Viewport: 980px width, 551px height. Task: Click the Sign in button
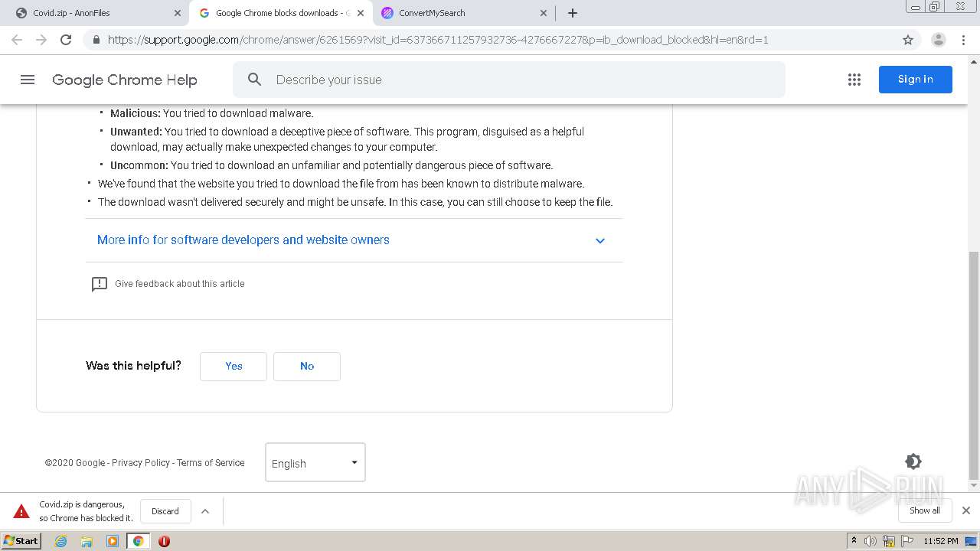click(x=915, y=80)
